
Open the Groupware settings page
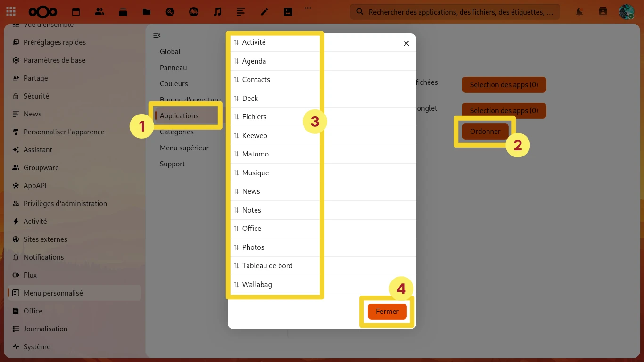click(74, 168)
